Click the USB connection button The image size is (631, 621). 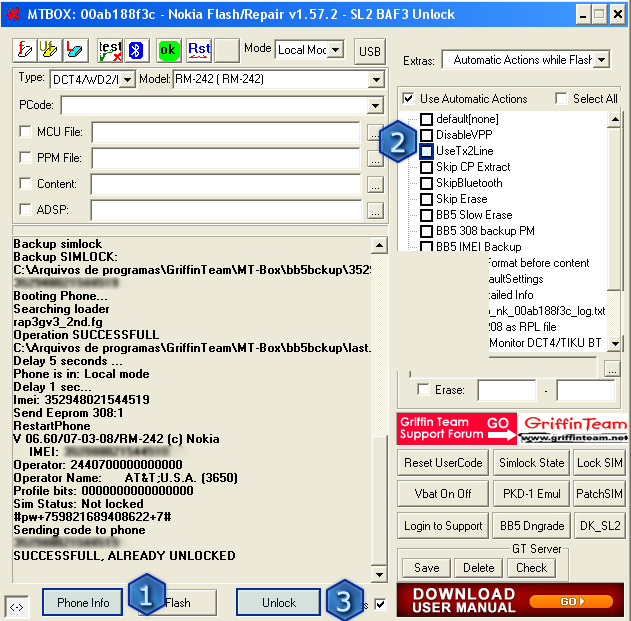click(x=369, y=51)
